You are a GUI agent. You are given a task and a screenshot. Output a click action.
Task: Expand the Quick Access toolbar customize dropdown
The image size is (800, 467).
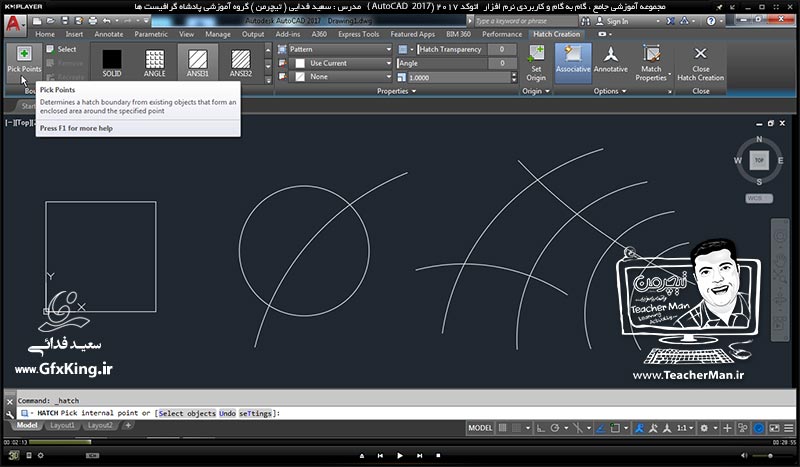146,21
